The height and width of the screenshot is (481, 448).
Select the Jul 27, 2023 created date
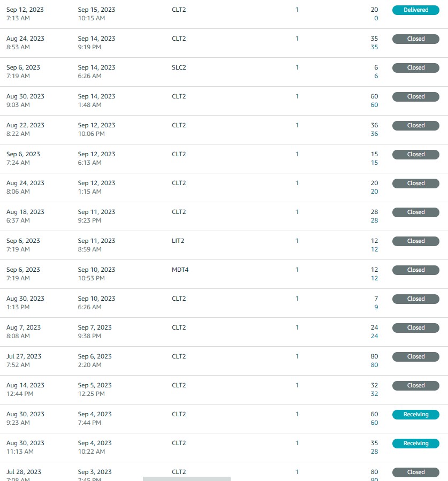coord(24,356)
